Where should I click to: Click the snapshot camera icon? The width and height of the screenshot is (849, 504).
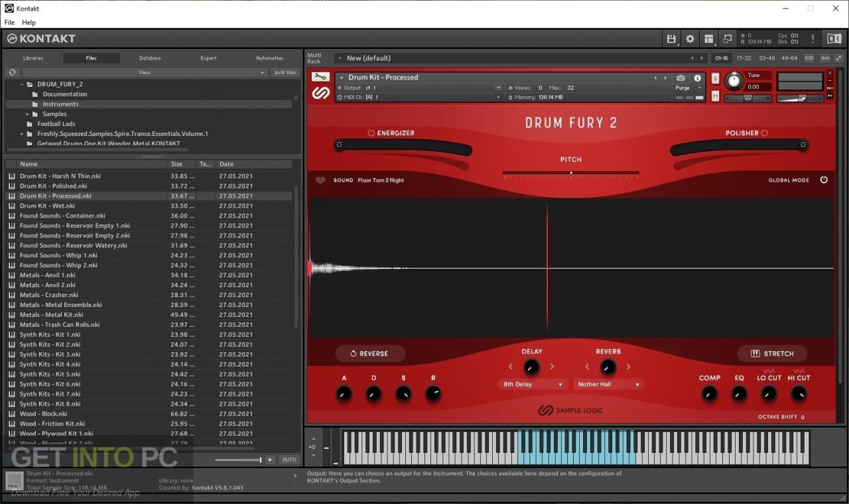681,78
